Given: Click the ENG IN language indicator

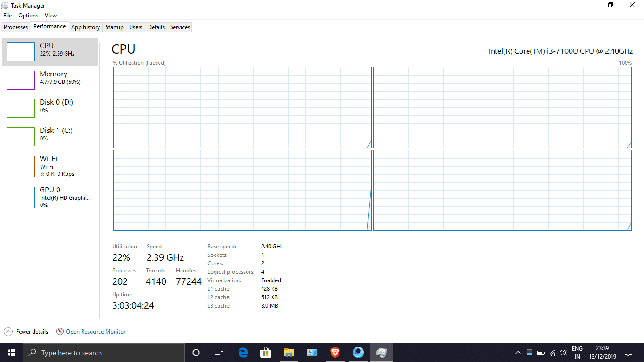Looking at the screenshot, I should [x=577, y=353].
